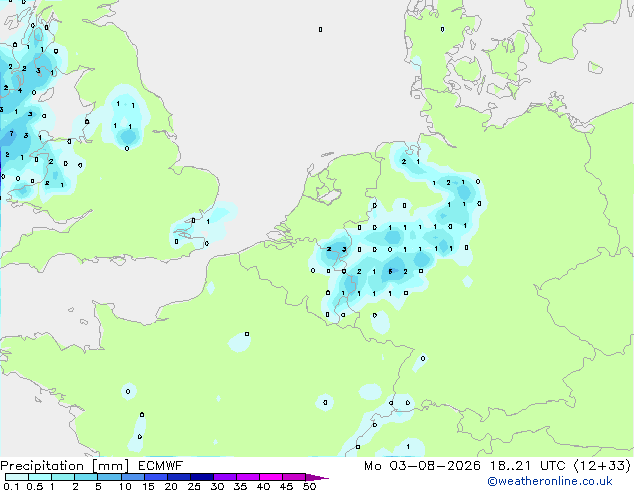Click the '4' precipitation value on the map

pyautogui.click(x=19, y=90)
